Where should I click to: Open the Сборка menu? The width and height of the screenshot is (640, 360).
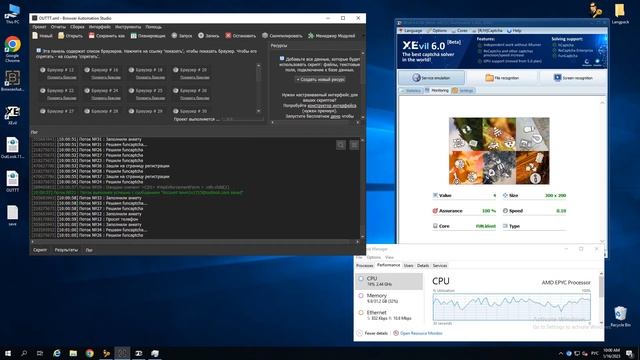coord(77,27)
